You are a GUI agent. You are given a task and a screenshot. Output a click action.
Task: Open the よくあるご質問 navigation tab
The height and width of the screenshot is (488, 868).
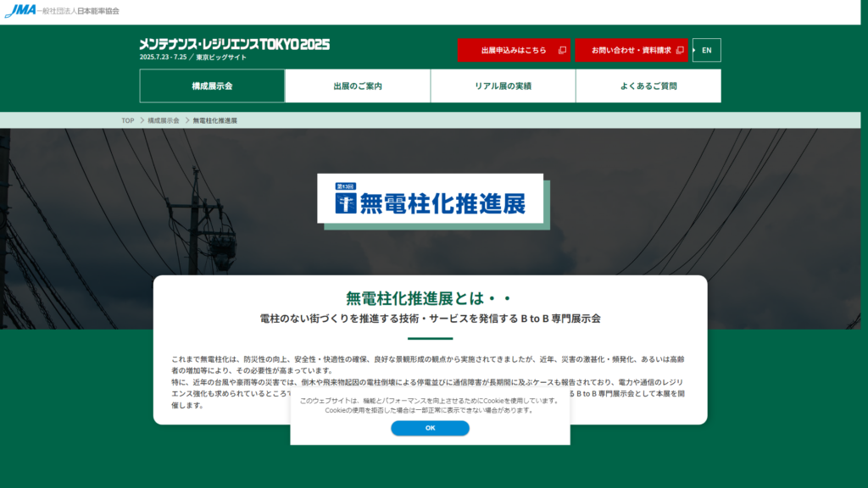tap(648, 86)
